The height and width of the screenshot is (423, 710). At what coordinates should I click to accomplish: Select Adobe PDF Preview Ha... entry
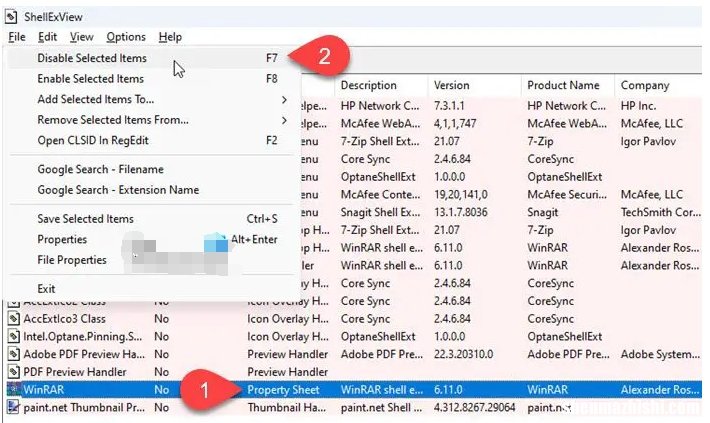click(84, 354)
